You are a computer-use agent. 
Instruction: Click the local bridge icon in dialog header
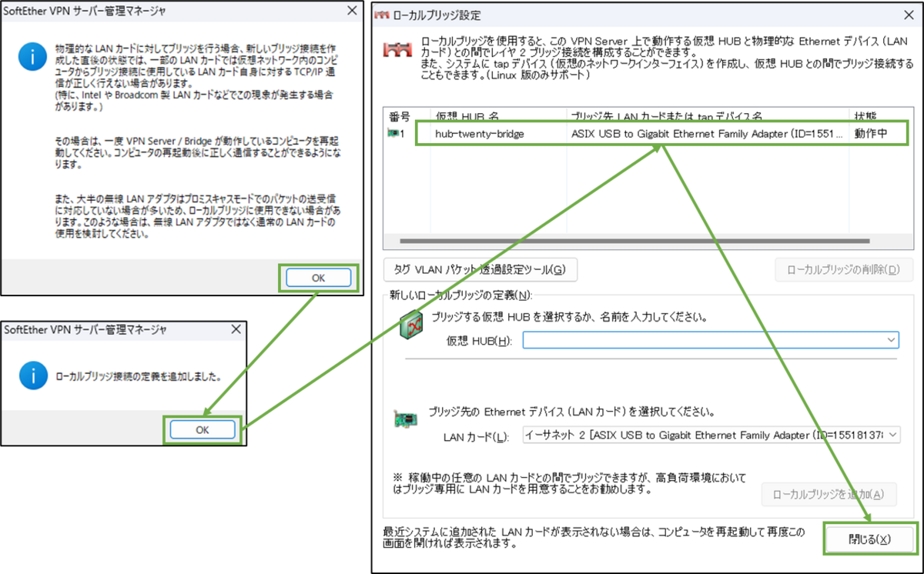[x=397, y=50]
